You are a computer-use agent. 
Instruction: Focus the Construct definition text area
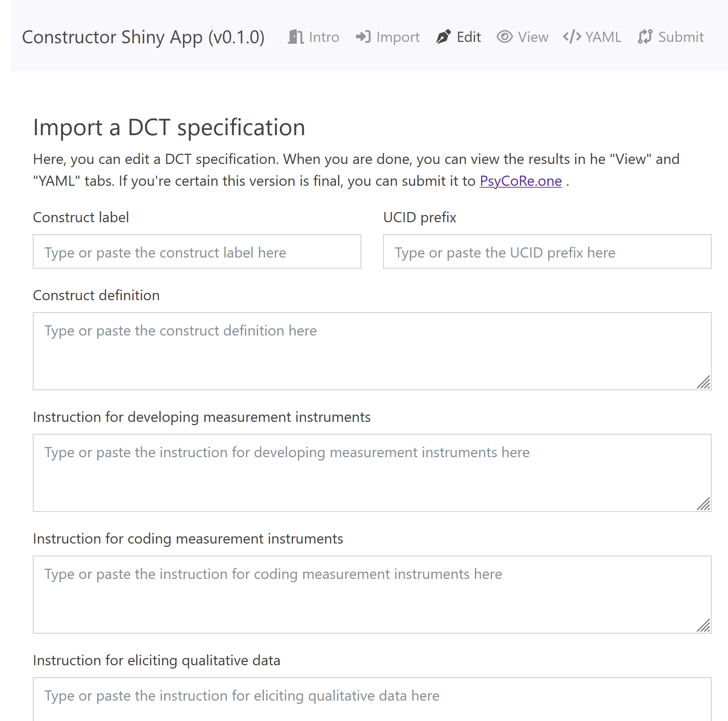[x=371, y=350]
